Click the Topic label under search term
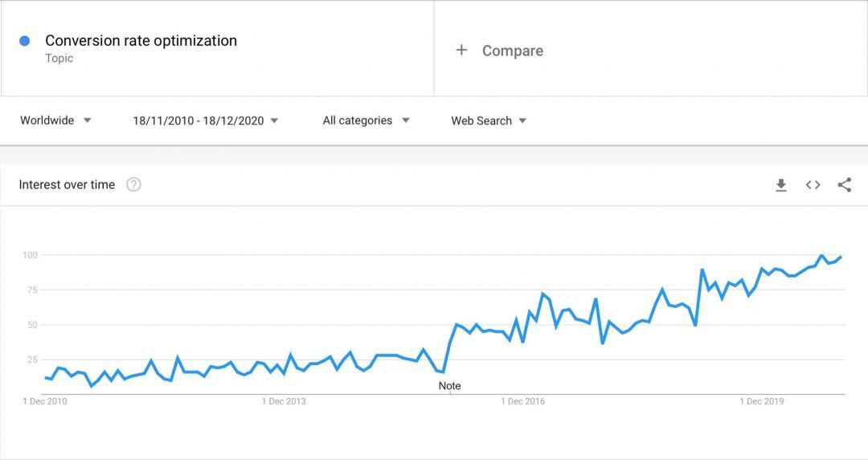Image resolution: width=868 pixels, height=460 pixels. click(59, 58)
